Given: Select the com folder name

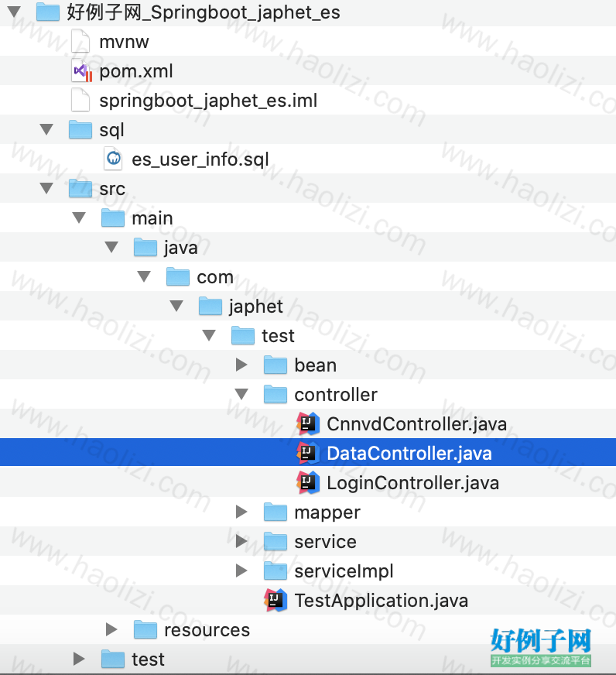Looking at the screenshot, I should pyautogui.click(x=215, y=277).
